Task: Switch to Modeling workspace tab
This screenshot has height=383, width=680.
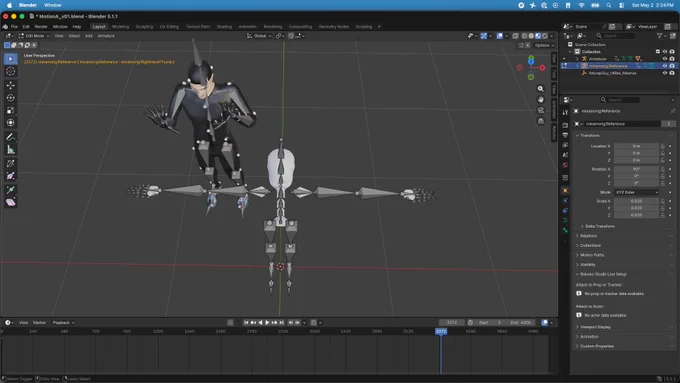Action: [121, 27]
